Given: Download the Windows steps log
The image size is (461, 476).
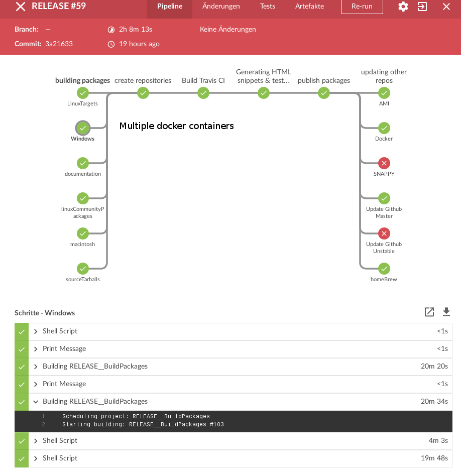Looking at the screenshot, I should pyautogui.click(x=446, y=312).
